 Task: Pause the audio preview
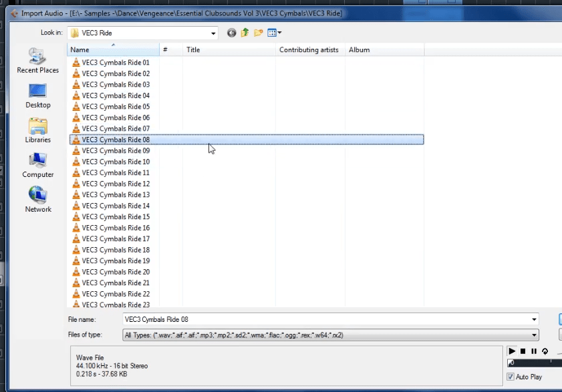tap(535, 351)
